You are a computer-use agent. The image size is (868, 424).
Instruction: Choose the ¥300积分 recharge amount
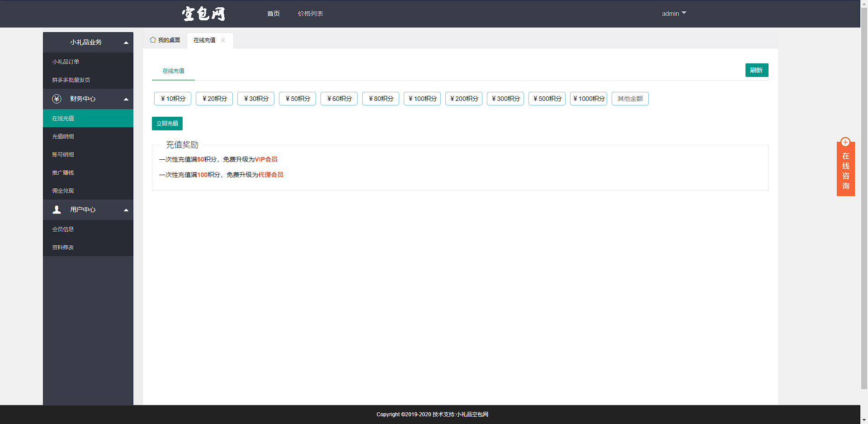[505, 99]
